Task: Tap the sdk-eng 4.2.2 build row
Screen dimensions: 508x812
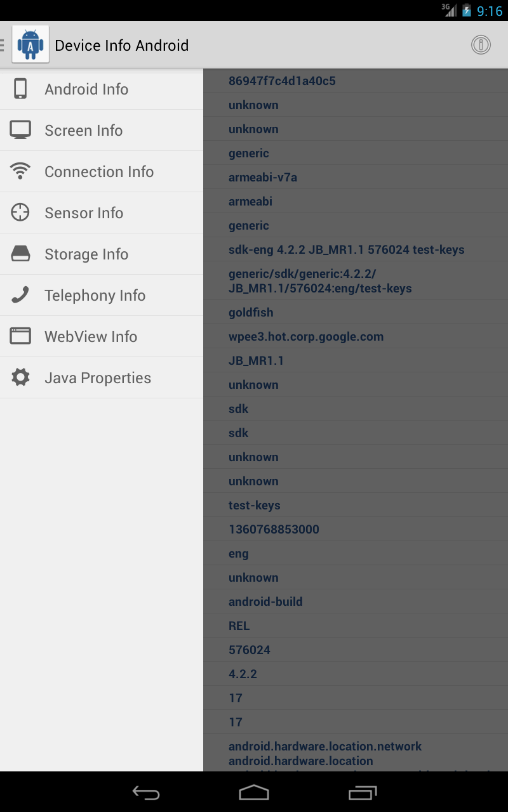Action: 356,249
